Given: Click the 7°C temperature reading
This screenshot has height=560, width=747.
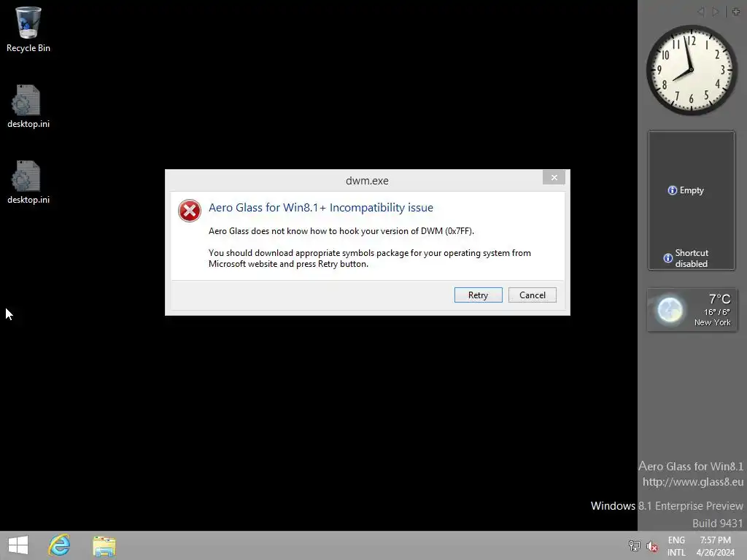Looking at the screenshot, I should tap(719, 299).
